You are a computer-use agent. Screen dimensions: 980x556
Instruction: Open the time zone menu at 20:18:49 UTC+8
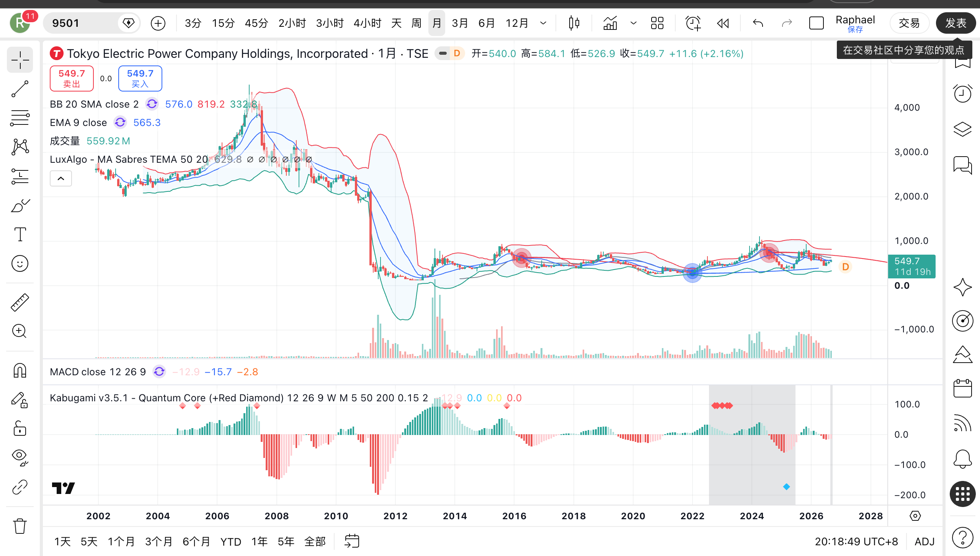click(x=856, y=541)
